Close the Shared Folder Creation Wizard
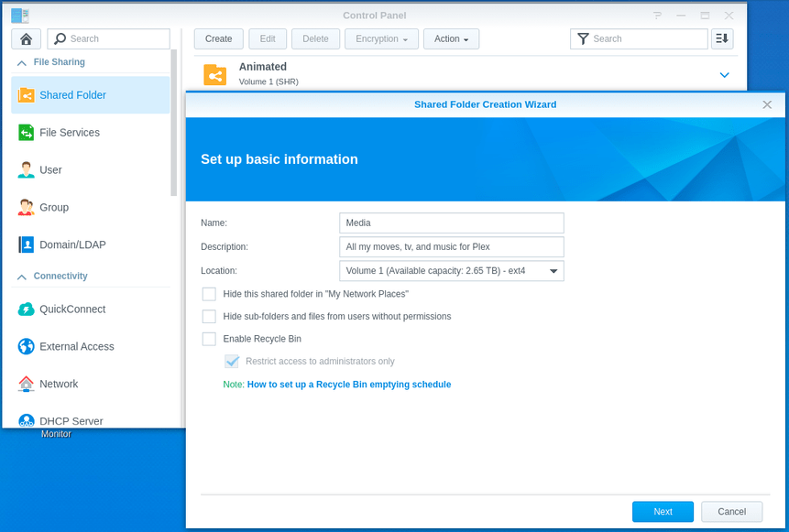This screenshot has width=789, height=532. pos(767,104)
